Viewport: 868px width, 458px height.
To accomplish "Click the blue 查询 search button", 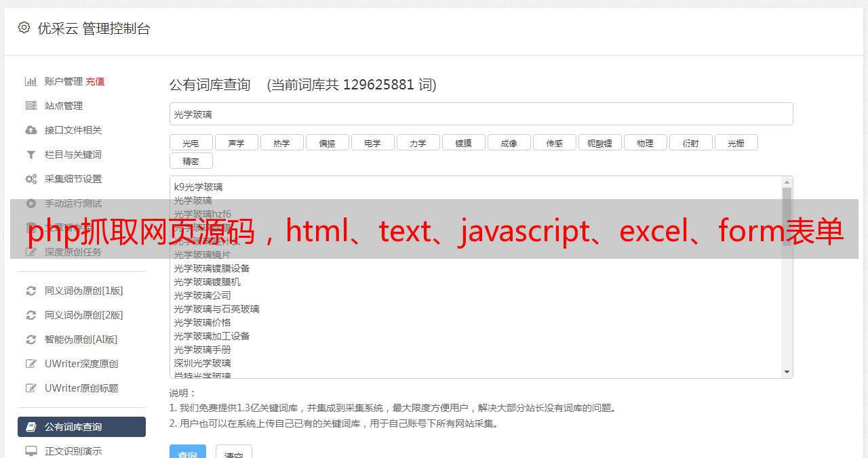I will pos(187,453).
